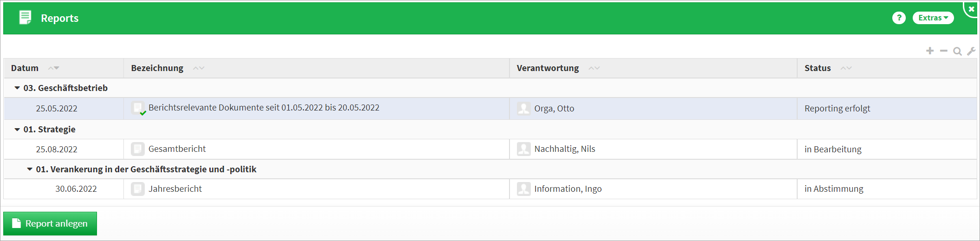Collapse the 03. Geschäftsbetrieb group
The width and height of the screenshot is (980, 241).
(17, 88)
